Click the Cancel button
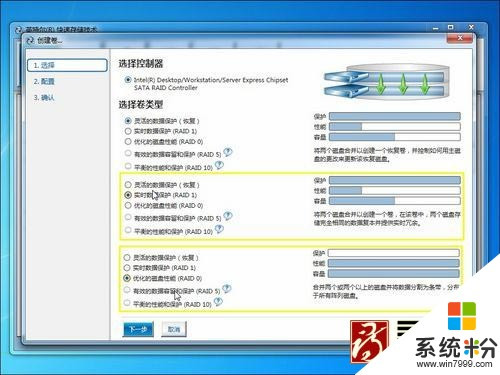This screenshot has height=375, width=500. pyautogui.click(x=174, y=329)
